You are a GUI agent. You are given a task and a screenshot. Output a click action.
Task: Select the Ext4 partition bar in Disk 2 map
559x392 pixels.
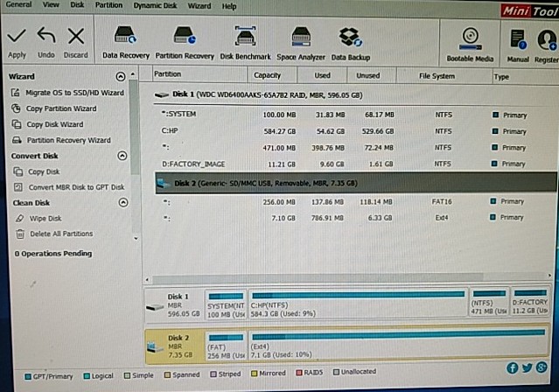pyautogui.click(x=397, y=346)
